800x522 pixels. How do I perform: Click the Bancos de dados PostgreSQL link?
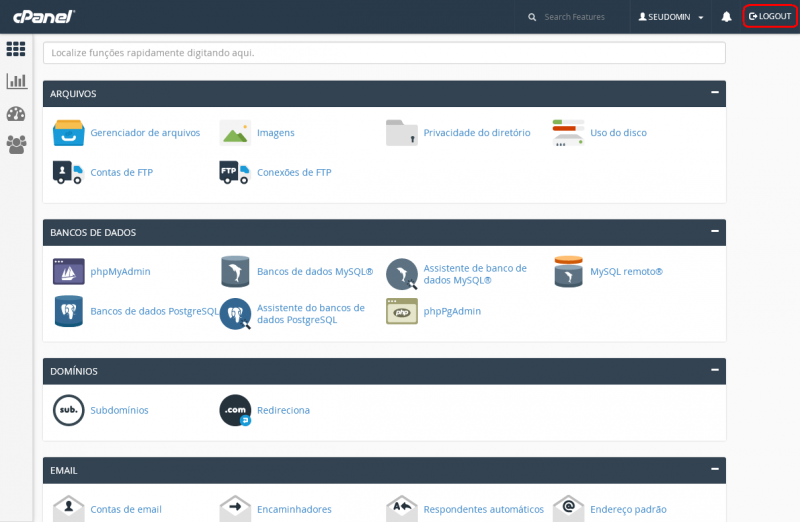coord(155,311)
